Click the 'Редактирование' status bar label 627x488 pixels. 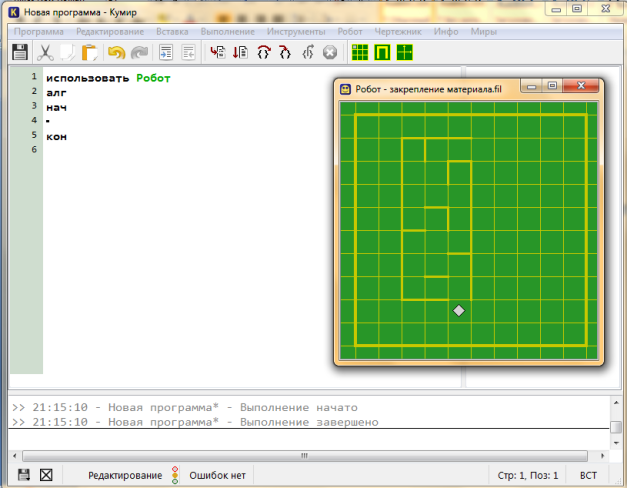125,475
